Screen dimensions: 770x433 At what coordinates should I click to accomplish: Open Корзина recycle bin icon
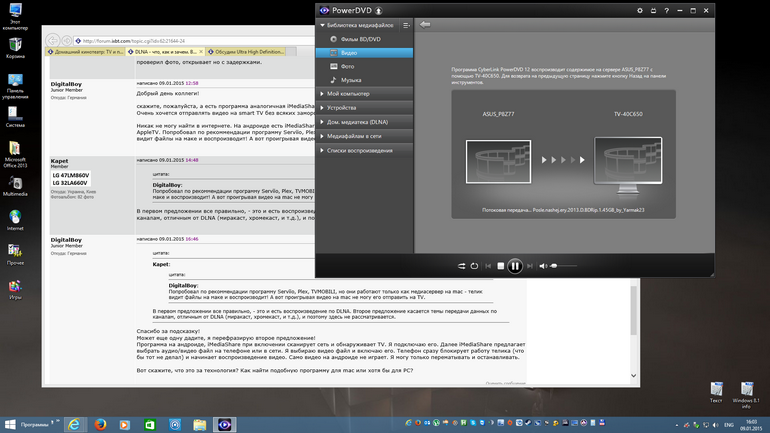15,48
